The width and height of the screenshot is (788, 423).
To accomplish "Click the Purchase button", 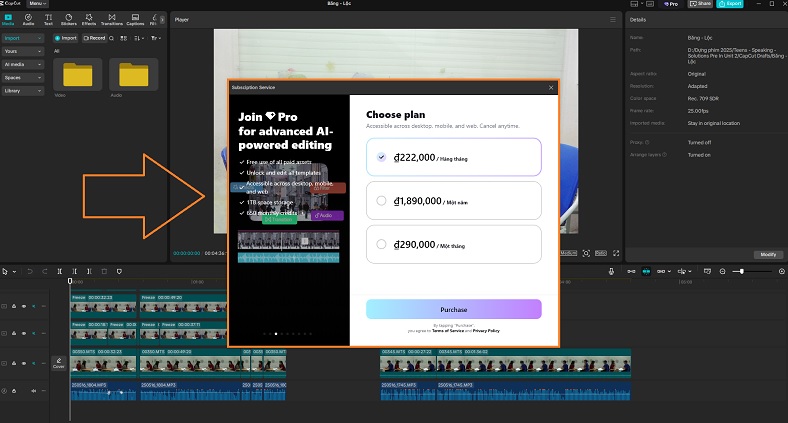I will coord(453,309).
